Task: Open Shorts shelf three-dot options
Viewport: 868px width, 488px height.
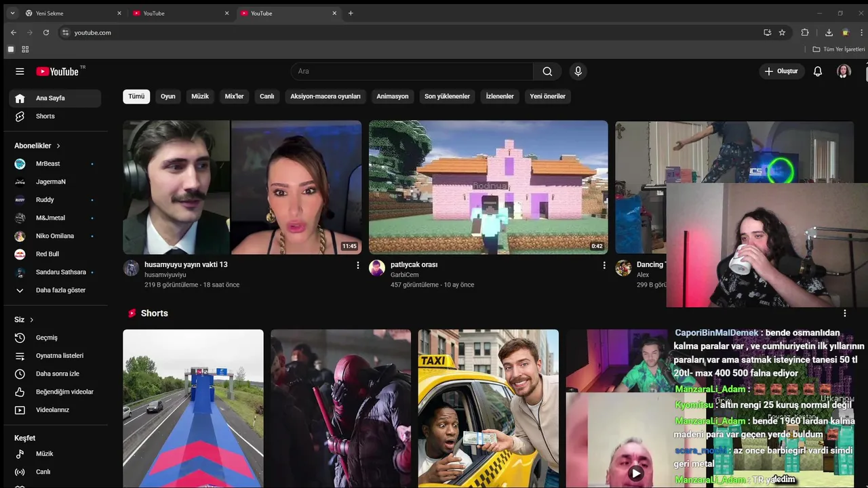Action: (845, 313)
